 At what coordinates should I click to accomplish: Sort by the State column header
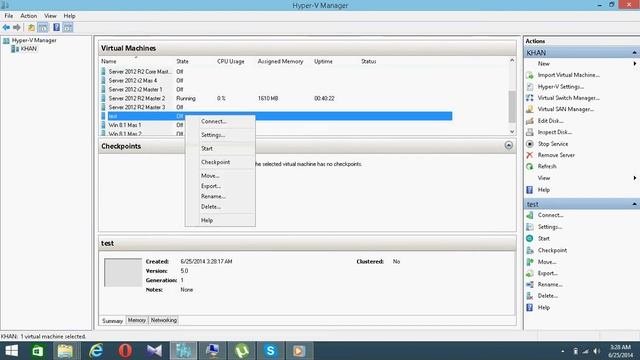click(182, 62)
